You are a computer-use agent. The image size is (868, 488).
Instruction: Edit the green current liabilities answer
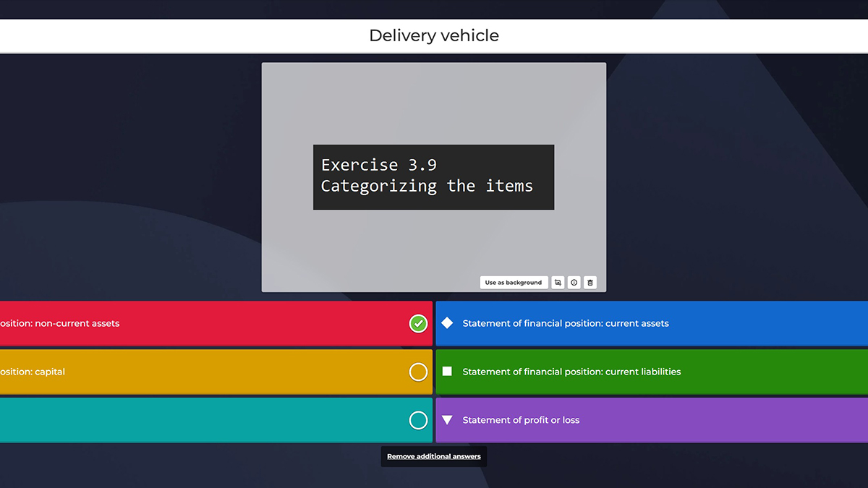tap(652, 372)
